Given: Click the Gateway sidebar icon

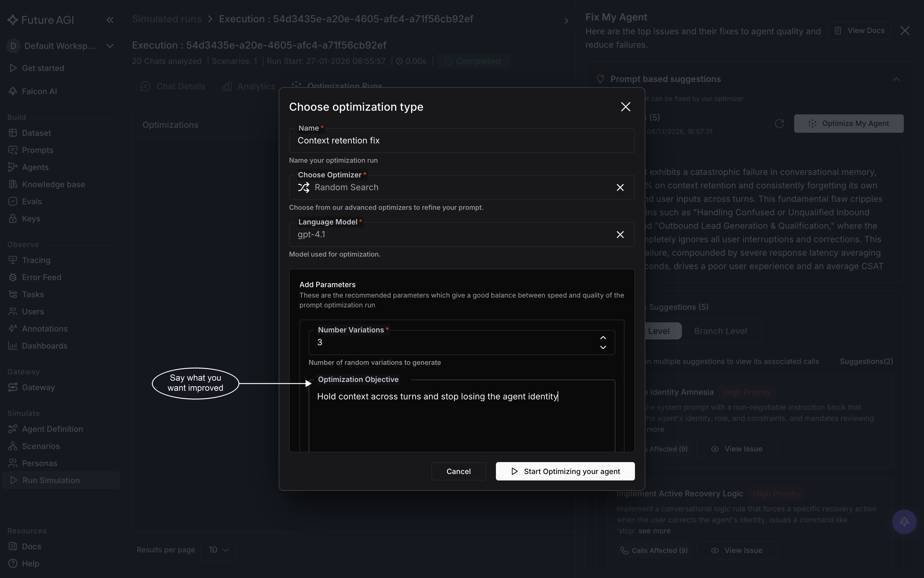Looking at the screenshot, I should click(13, 387).
